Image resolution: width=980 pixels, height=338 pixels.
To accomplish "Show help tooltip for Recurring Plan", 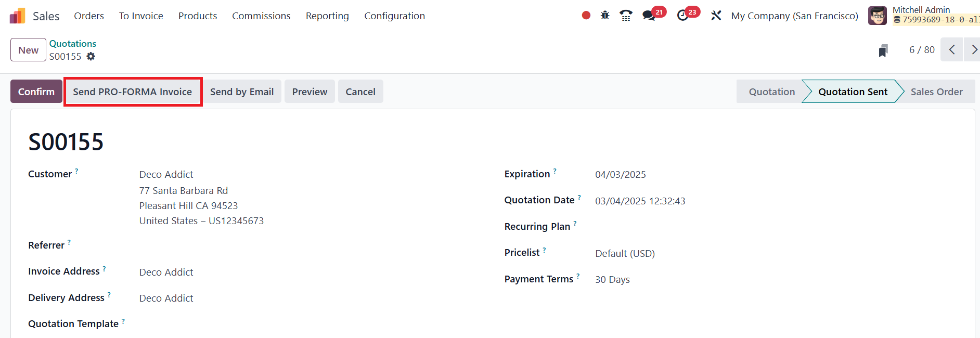I will [575, 224].
